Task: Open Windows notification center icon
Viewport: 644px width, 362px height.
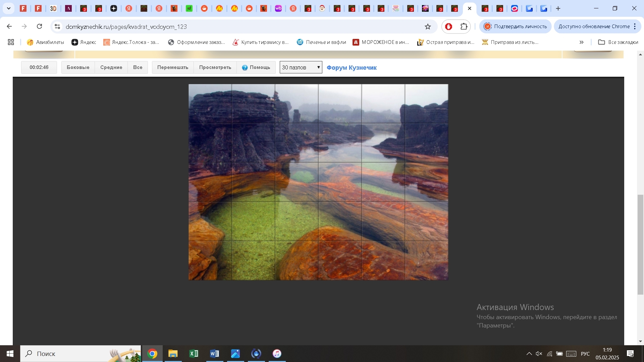Action: click(630, 354)
